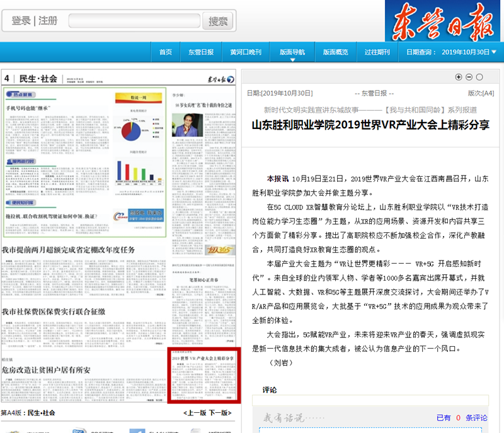Open the 条评论 comments link
The width and height of the screenshot is (504, 433).
(x=476, y=417)
